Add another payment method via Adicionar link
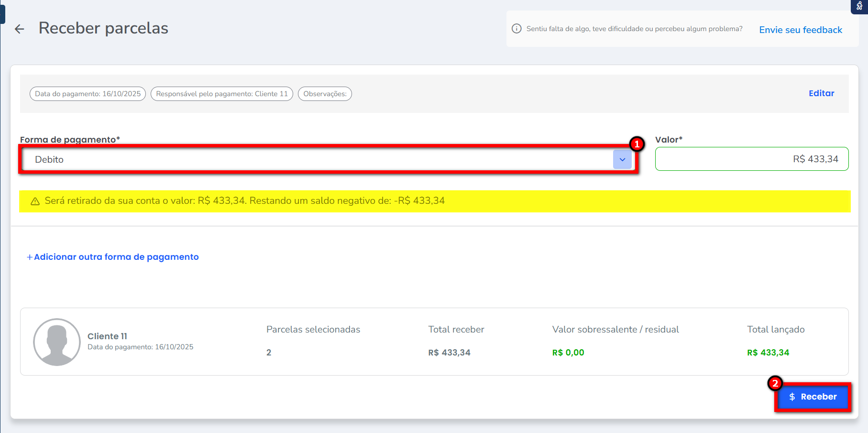 point(113,257)
